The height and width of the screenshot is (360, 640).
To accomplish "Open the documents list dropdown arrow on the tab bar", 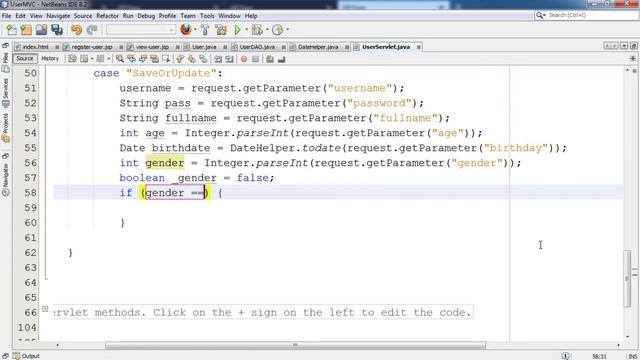I will point(624,46).
